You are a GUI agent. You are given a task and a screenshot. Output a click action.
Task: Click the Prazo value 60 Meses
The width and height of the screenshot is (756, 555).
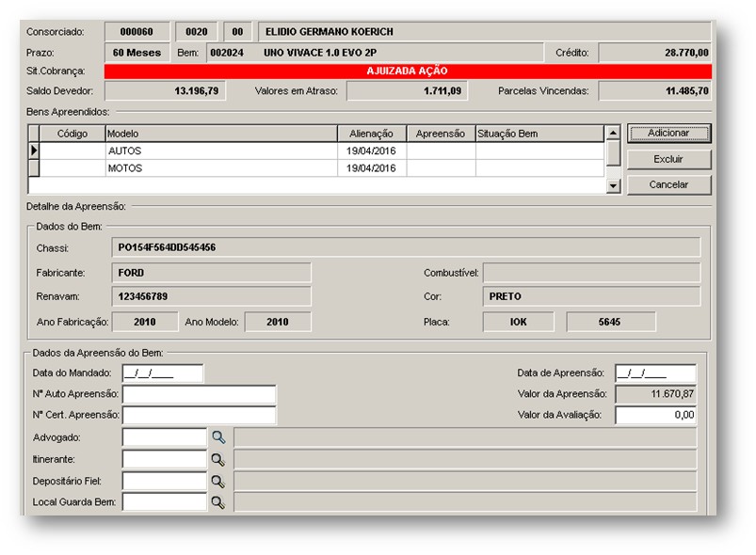tap(137, 53)
